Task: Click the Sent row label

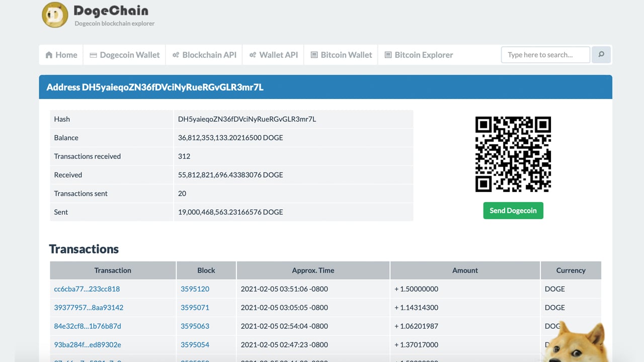Action: click(61, 212)
